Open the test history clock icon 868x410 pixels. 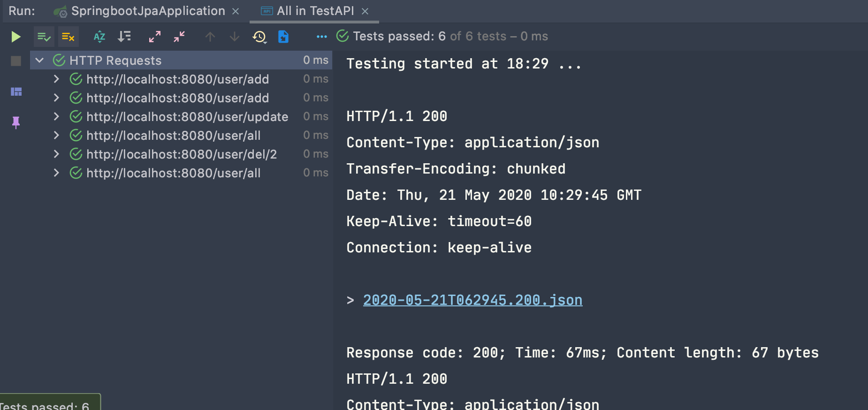click(x=259, y=37)
